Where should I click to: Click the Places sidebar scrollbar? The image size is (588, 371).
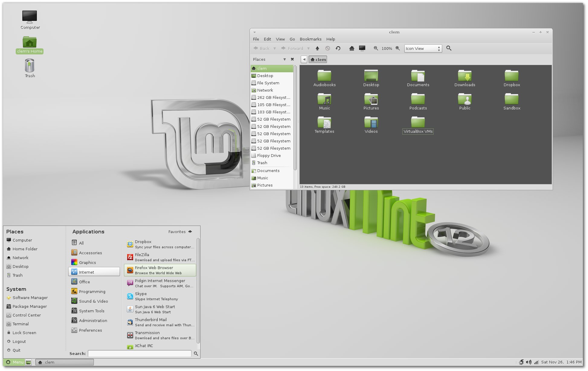point(295,118)
